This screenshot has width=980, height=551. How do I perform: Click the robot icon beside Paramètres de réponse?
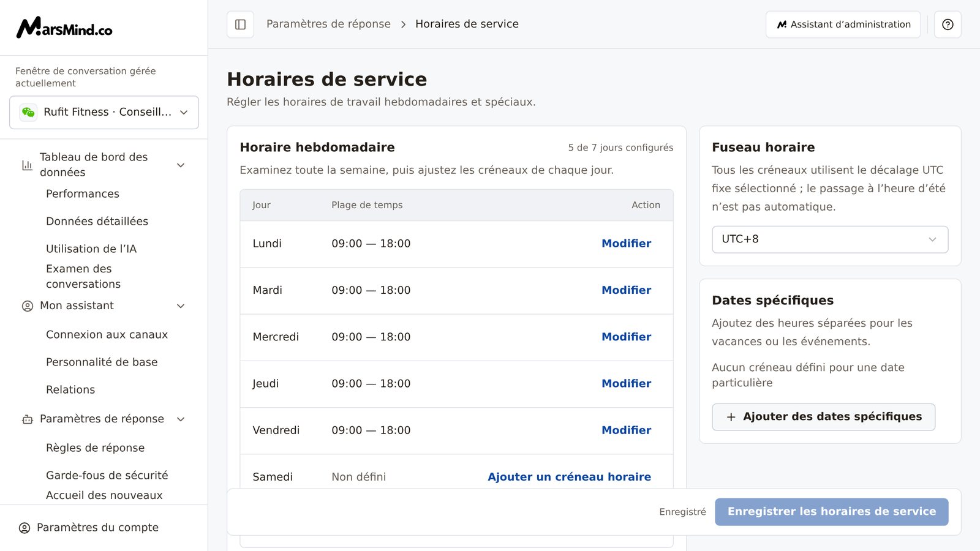pyautogui.click(x=27, y=419)
